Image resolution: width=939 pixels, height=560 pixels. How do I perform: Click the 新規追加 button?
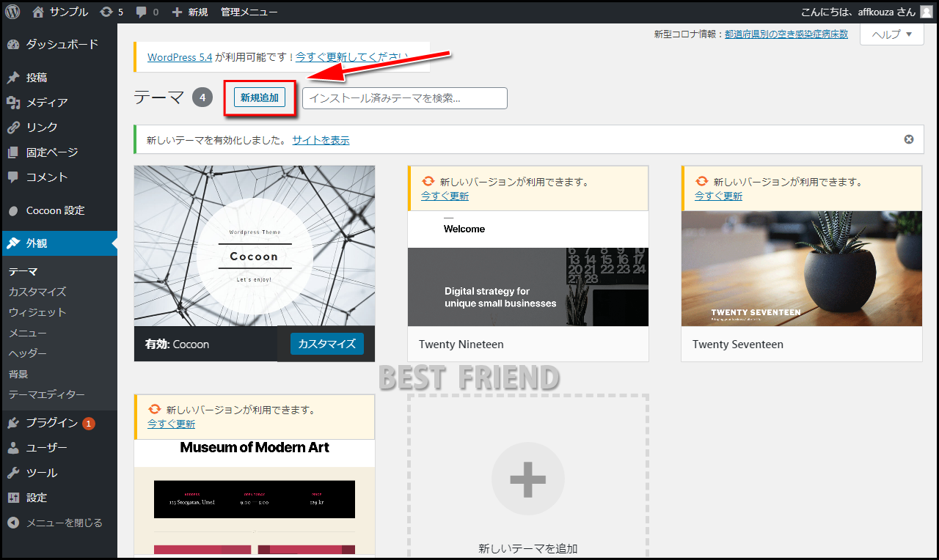click(260, 97)
